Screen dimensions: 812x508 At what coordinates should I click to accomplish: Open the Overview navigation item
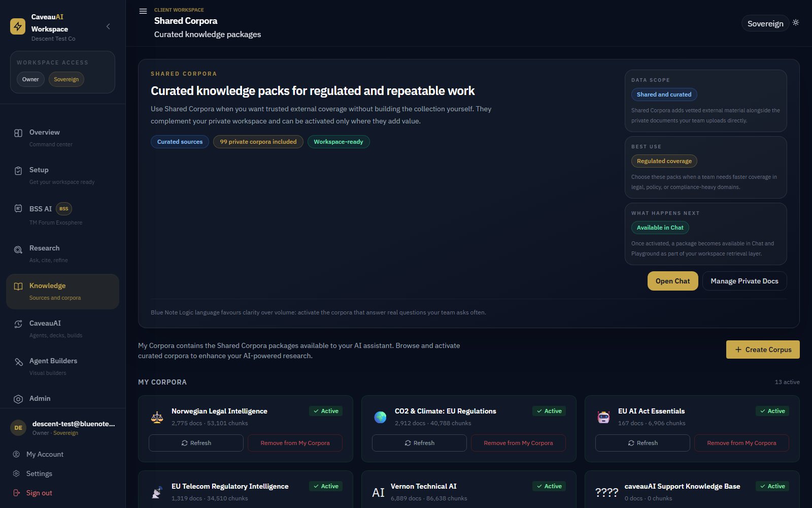(62, 138)
